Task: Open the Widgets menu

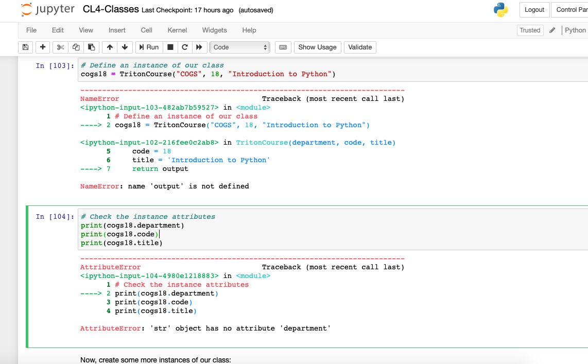Action: coord(214,30)
